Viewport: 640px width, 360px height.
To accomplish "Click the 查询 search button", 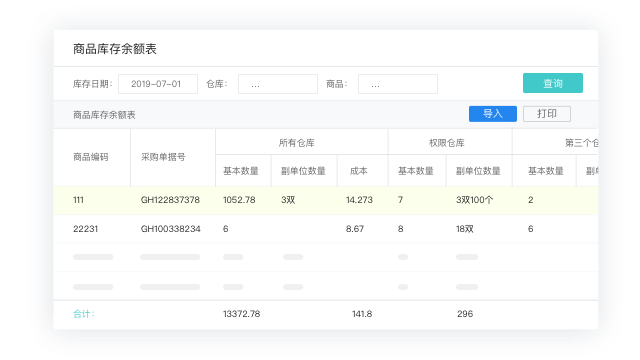I will tap(553, 83).
